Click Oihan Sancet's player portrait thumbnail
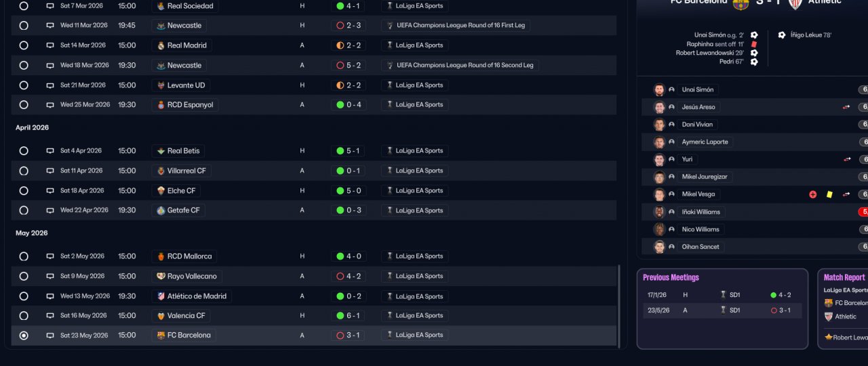Image resolution: width=868 pixels, height=366 pixels. [x=659, y=247]
